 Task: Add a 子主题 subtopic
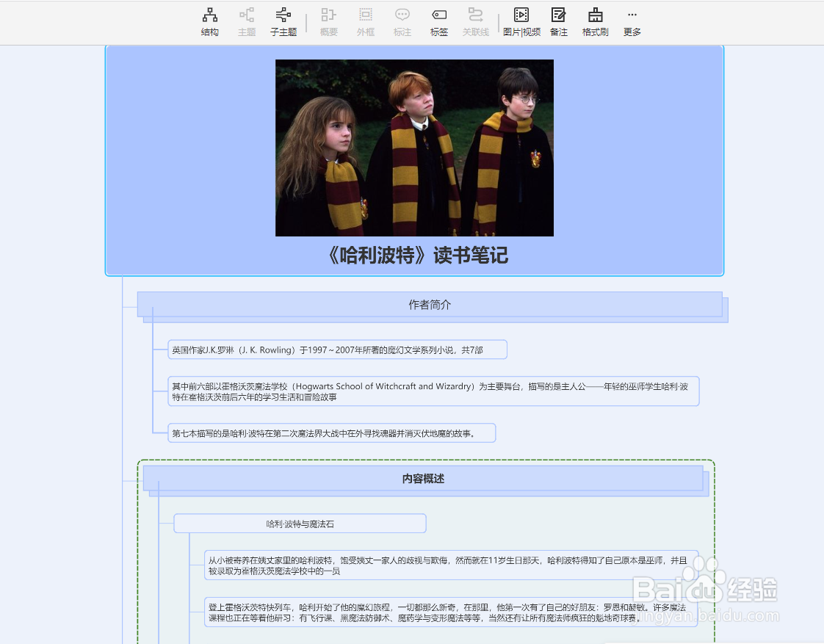tap(283, 22)
